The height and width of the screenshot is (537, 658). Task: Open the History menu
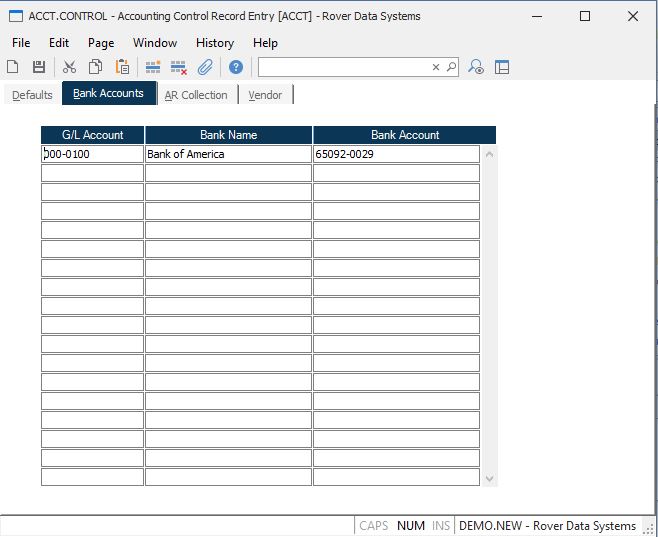(214, 43)
